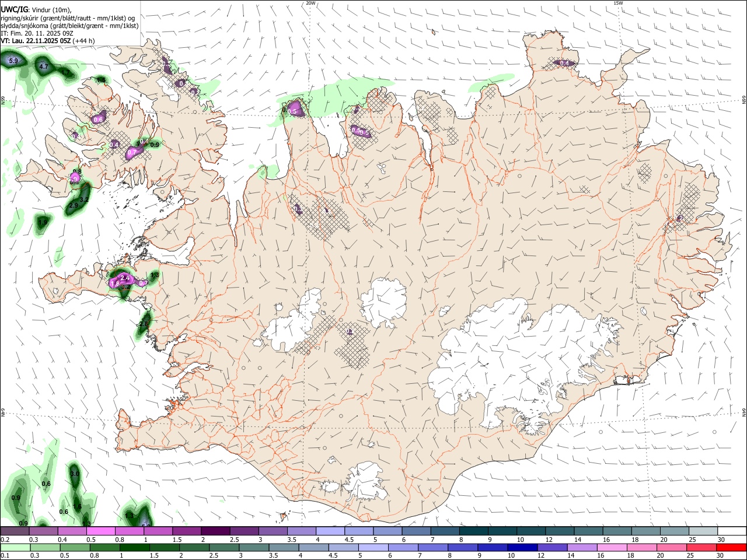Select the snow scale 20–25 swatch
Screen dimensions: 747x560
coord(674,531)
